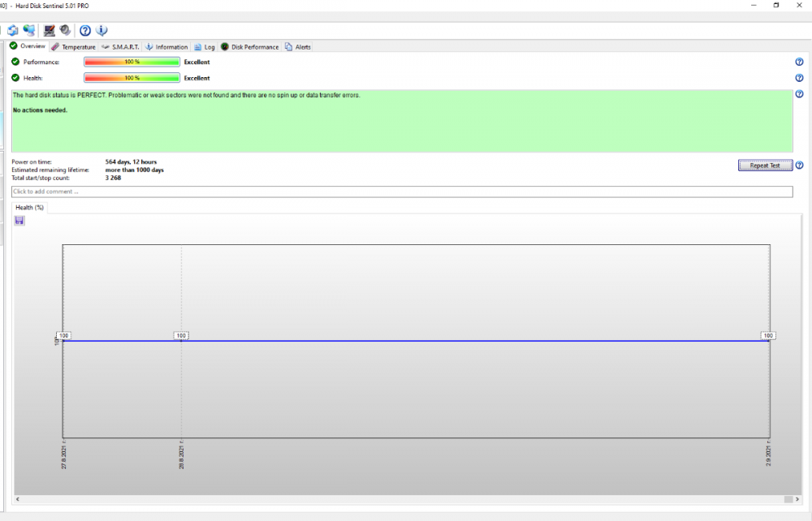Open the Log tab

pyautogui.click(x=204, y=47)
